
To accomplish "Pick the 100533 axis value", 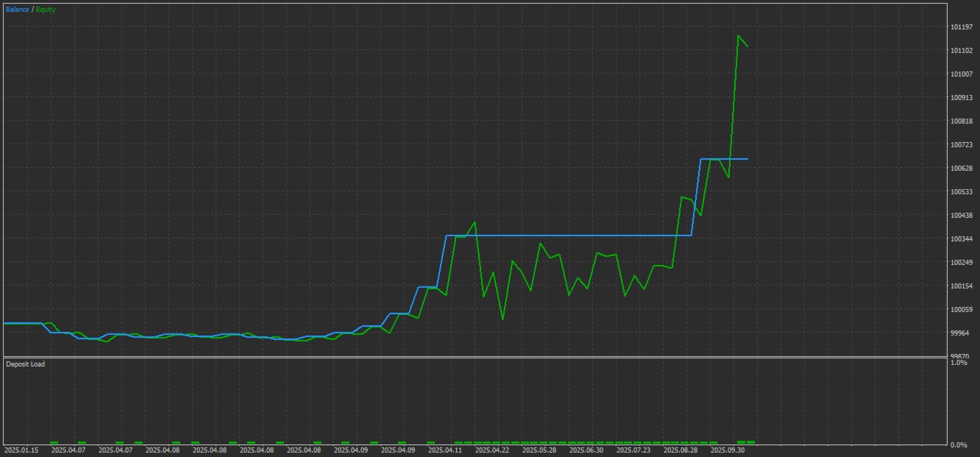I will point(962,192).
